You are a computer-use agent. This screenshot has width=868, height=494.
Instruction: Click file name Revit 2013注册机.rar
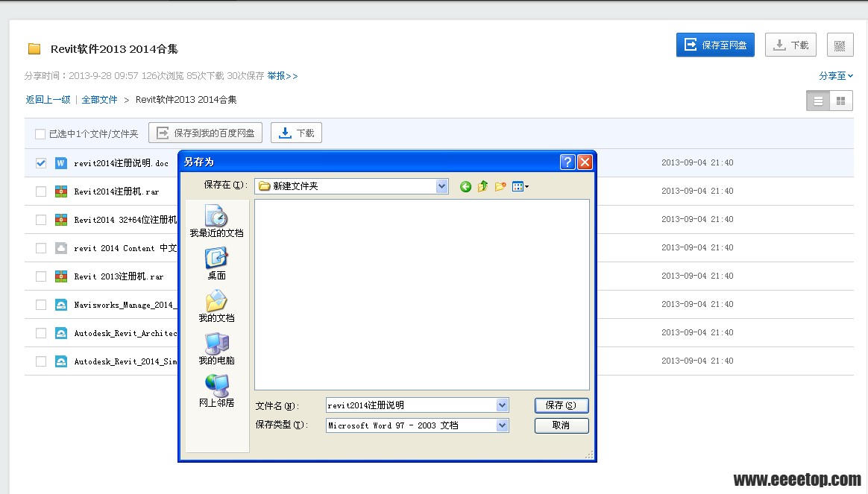tap(119, 276)
